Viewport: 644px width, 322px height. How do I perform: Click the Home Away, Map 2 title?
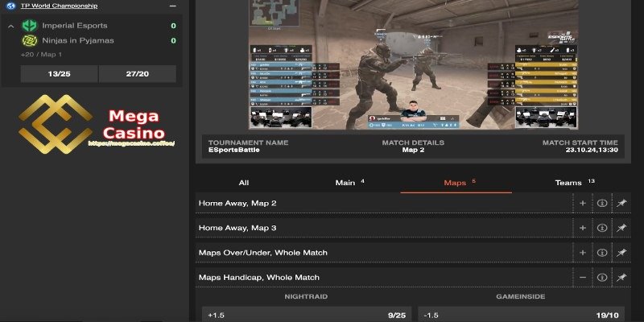click(237, 204)
